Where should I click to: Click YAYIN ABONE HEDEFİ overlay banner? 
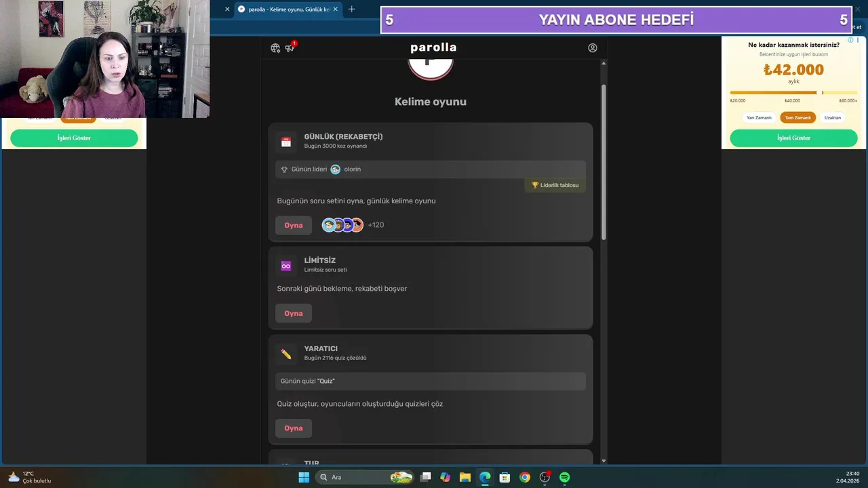(x=616, y=20)
